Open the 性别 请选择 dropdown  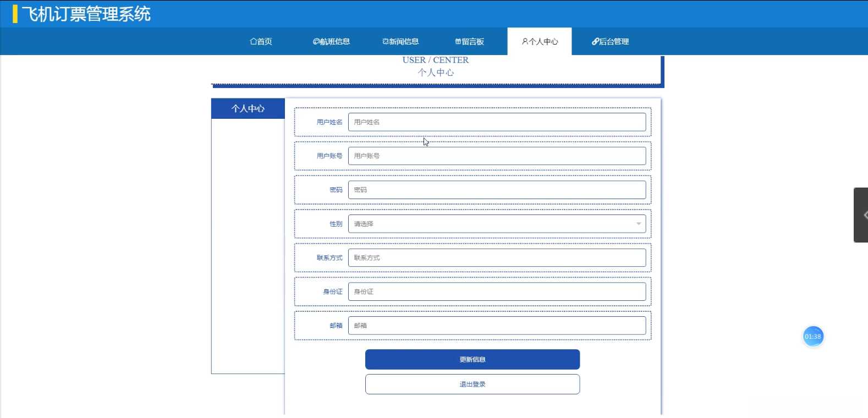(x=497, y=224)
